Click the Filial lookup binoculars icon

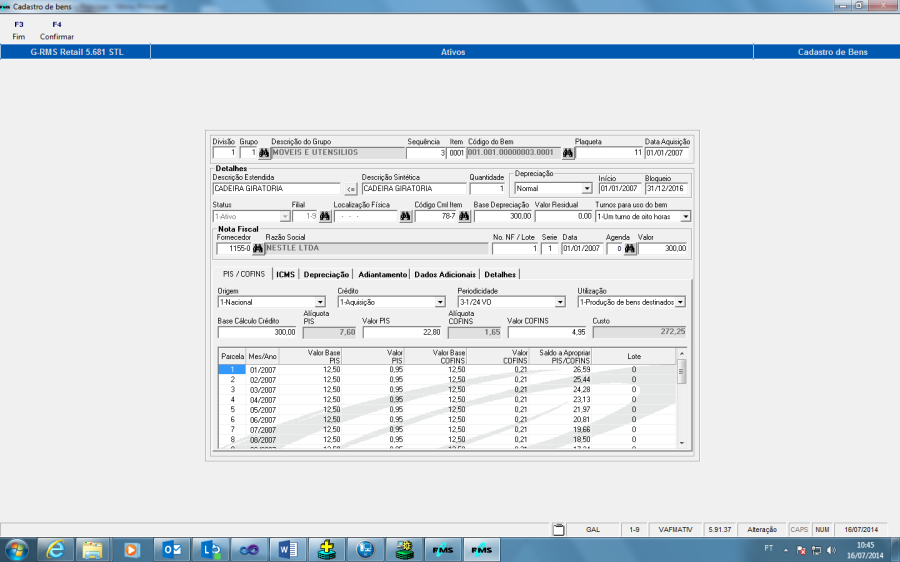[x=324, y=216]
